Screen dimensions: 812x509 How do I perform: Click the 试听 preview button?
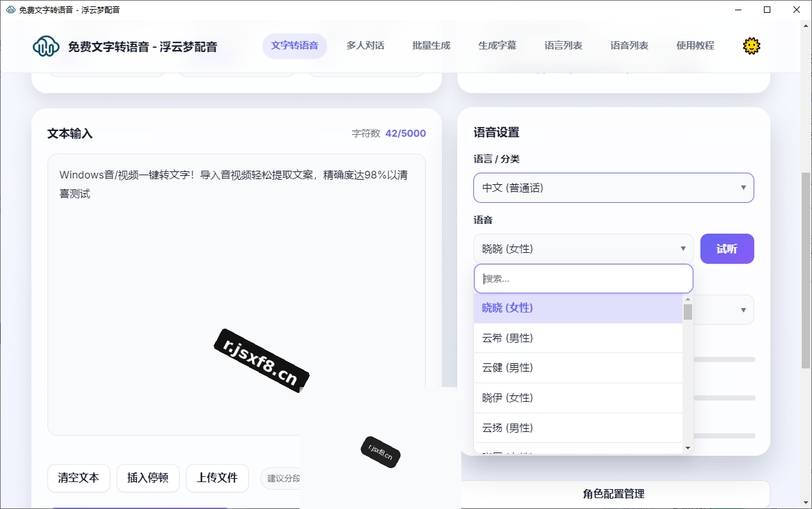click(x=727, y=248)
